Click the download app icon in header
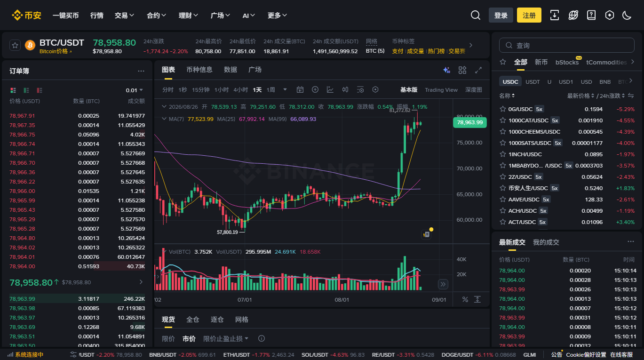644x360 pixels. [x=555, y=15]
